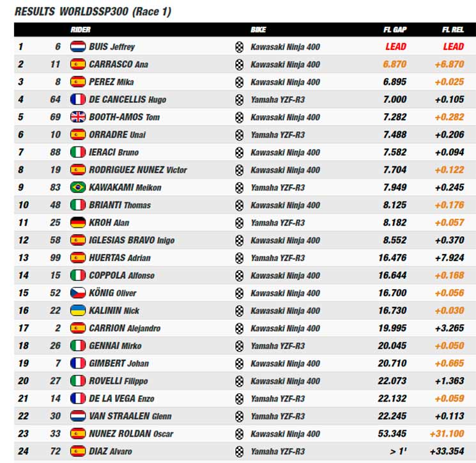
Task: Click the Czech flag beside KÖNIG Oliver
Action: pyautogui.click(x=78, y=293)
